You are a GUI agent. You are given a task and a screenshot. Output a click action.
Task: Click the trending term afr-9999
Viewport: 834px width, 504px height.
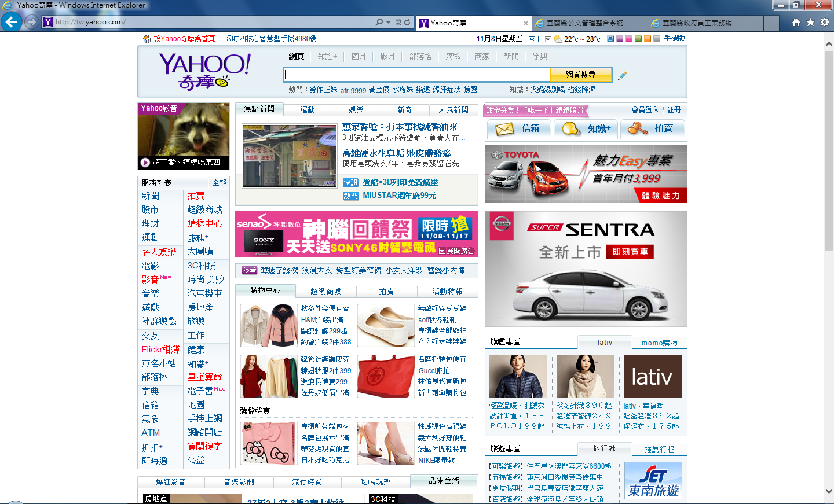click(x=353, y=90)
